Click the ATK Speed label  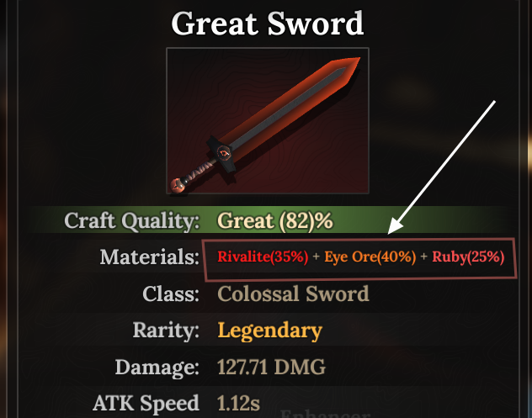click(x=146, y=404)
